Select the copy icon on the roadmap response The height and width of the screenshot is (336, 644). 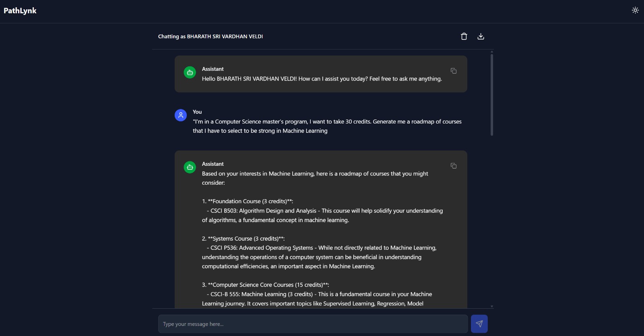click(x=454, y=166)
